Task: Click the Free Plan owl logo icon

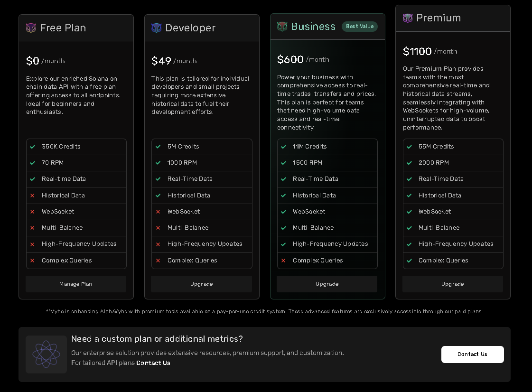Action: pyautogui.click(x=31, y=28)
